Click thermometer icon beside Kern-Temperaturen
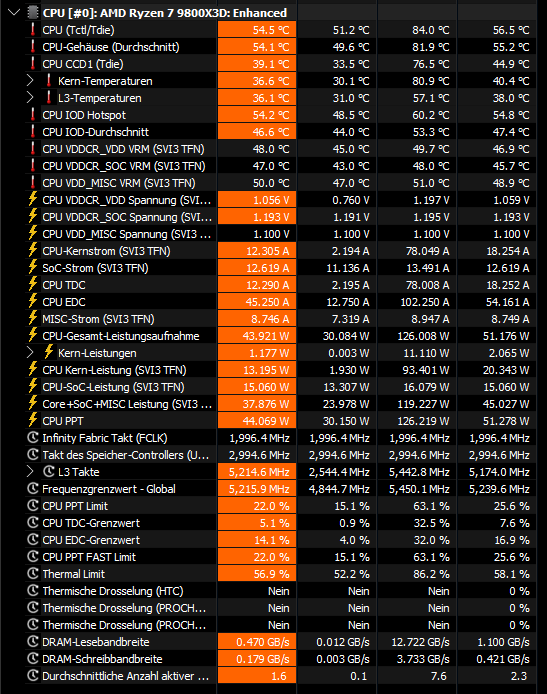Viewport: 547px width, 694px height. (49, 81)
